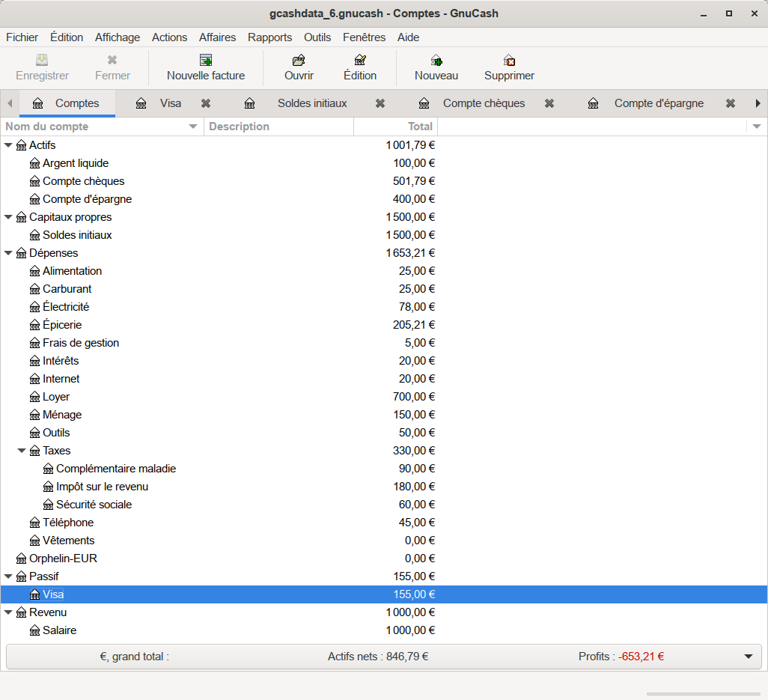Close the Soldes initiaux tab
This screenshot has height=700, width=768.
pyautogui.click(x=380, y=103)
